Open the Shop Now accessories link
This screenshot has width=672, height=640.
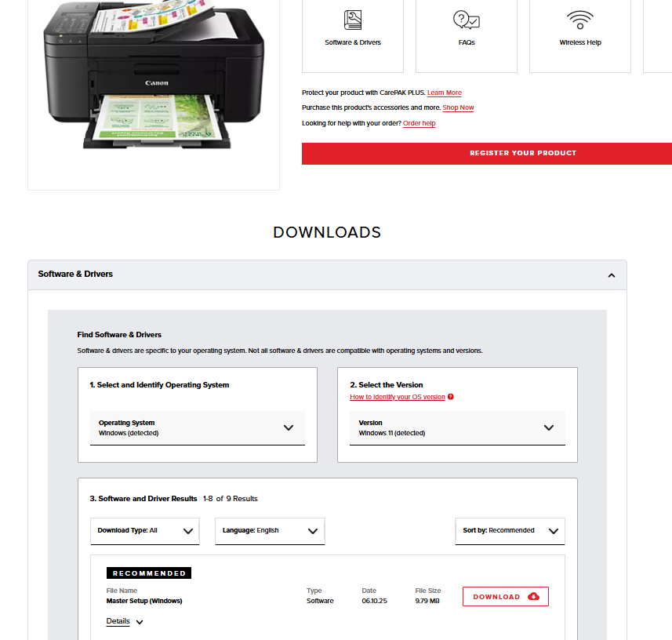(x=458, y=107)
